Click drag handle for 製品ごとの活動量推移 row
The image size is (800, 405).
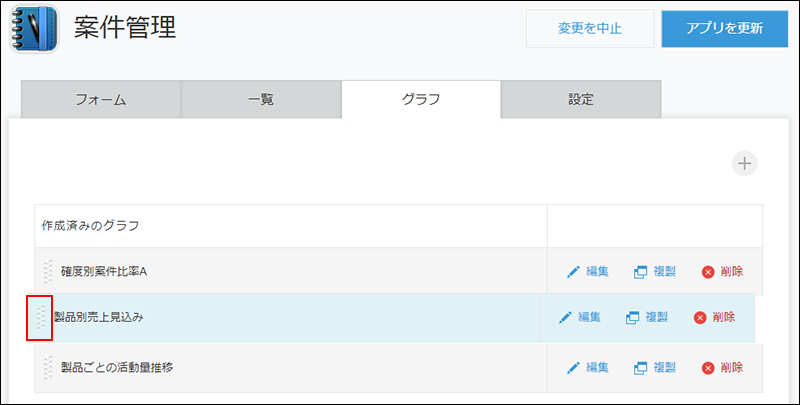47,367
